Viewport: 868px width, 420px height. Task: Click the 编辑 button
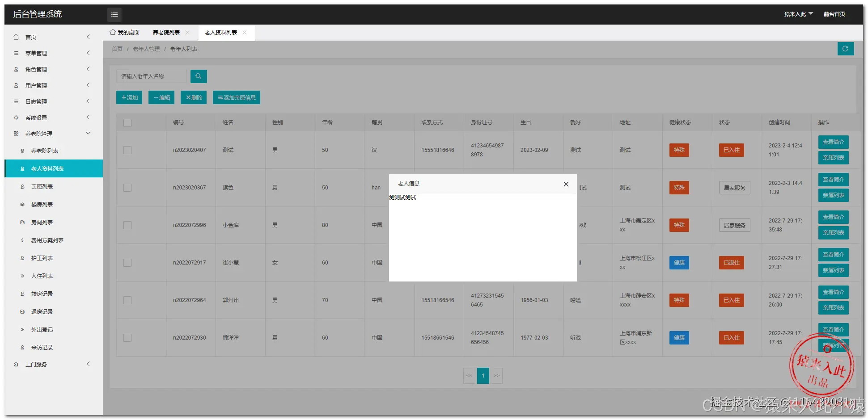coord(161,98)
